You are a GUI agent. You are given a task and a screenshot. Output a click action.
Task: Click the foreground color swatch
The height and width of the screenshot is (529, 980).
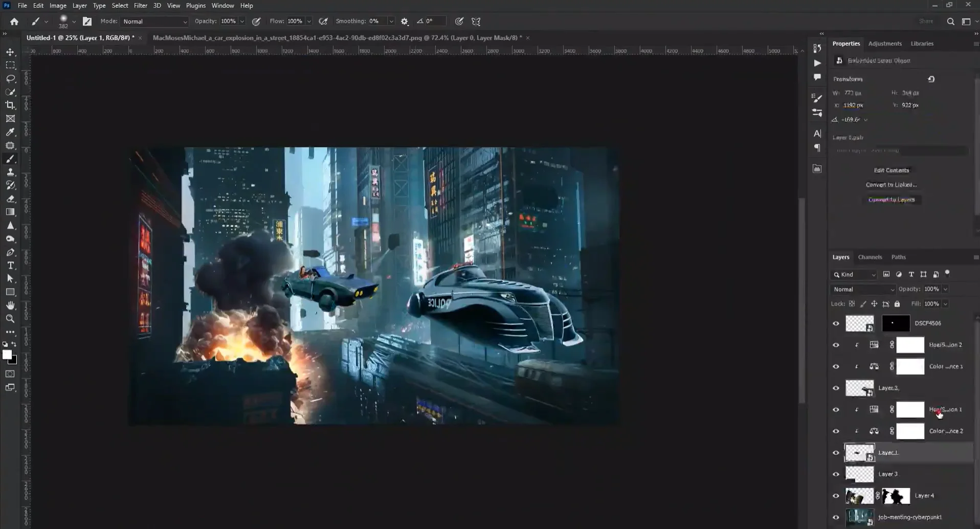coord(7,355)
